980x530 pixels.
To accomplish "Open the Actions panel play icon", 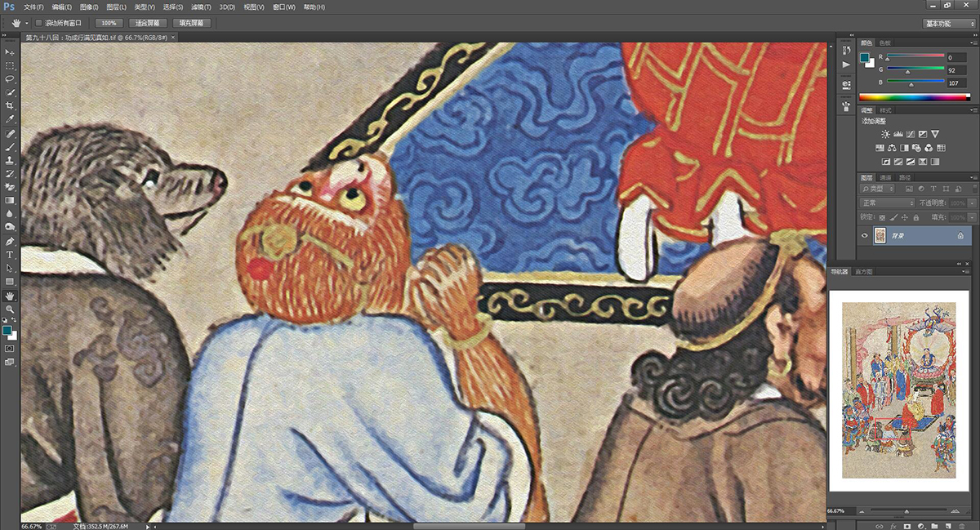I will click(845, 65).
